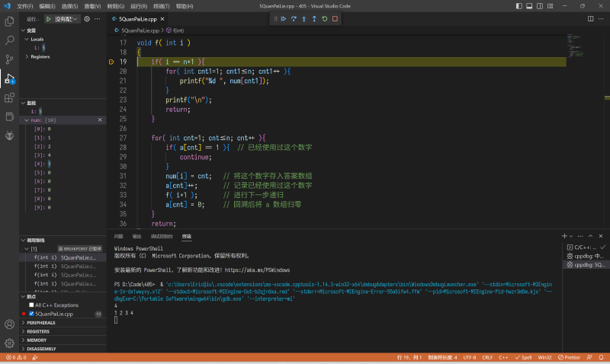Create a new terminal with plus icon
The width and height of the screenshot is (610, 364).
[564, 236]
